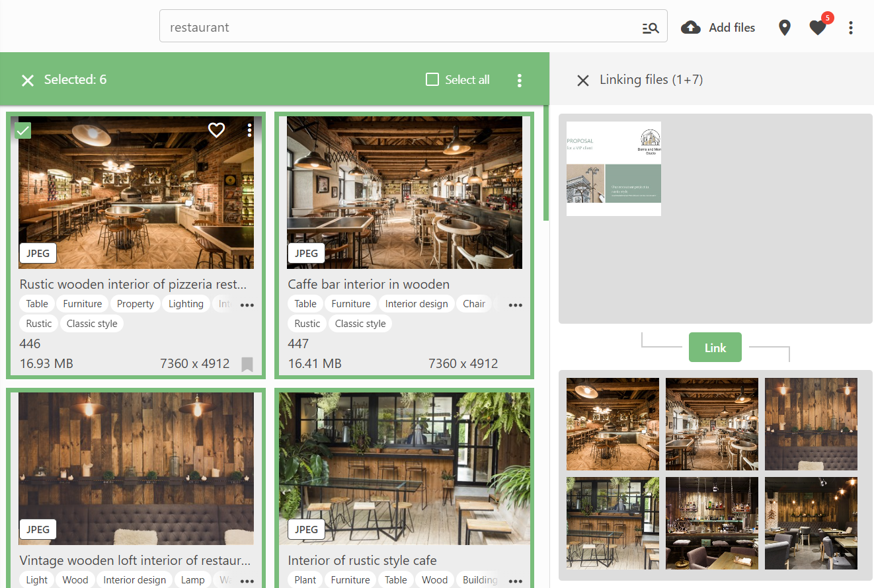
Task: Click the advanced search icon in search box
Action: point(650,28)
